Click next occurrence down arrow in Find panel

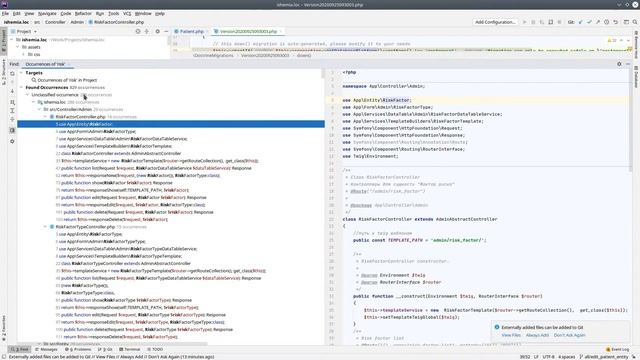click(x=12, y=91)
